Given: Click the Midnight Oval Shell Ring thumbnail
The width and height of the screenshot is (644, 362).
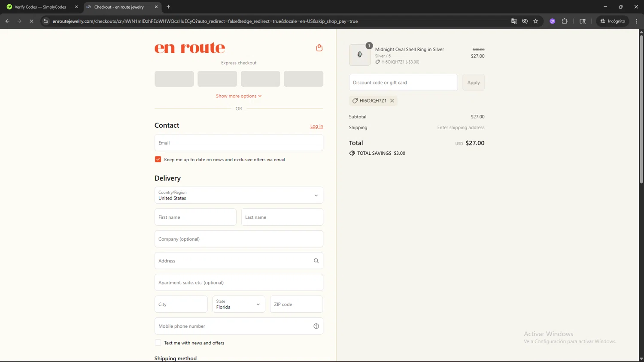Looking at the screenshot, I should [360, 55].
